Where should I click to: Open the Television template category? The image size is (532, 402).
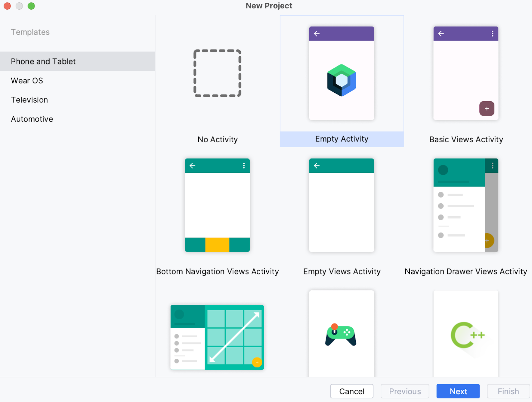tap(29, 100)
